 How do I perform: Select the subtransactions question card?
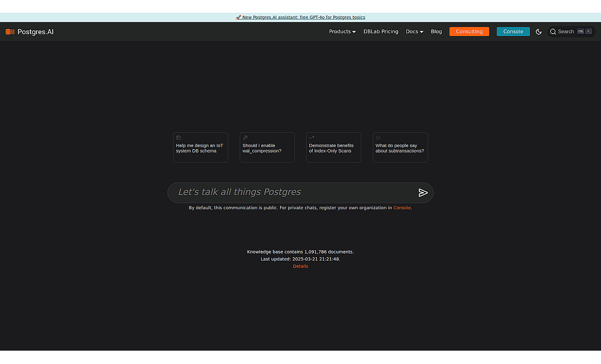(x=400, y=147)
